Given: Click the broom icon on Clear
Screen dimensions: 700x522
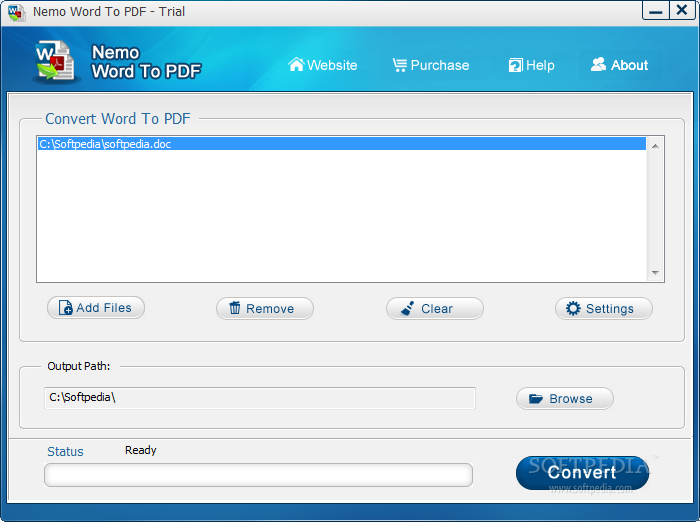Looking at the screenshot, I should click(x=407, y=309).
